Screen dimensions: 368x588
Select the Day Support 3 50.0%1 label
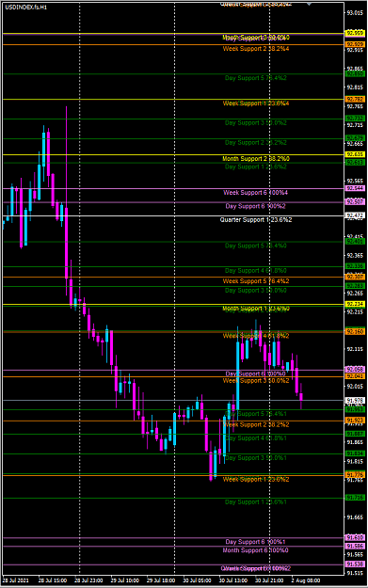point(256,457)
